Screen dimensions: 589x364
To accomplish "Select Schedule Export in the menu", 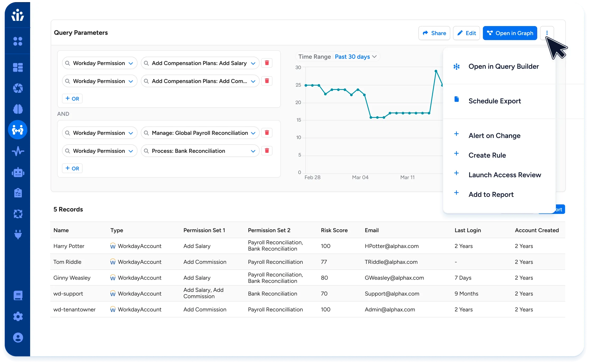I will pyautogui.click(x=494, y=101).
